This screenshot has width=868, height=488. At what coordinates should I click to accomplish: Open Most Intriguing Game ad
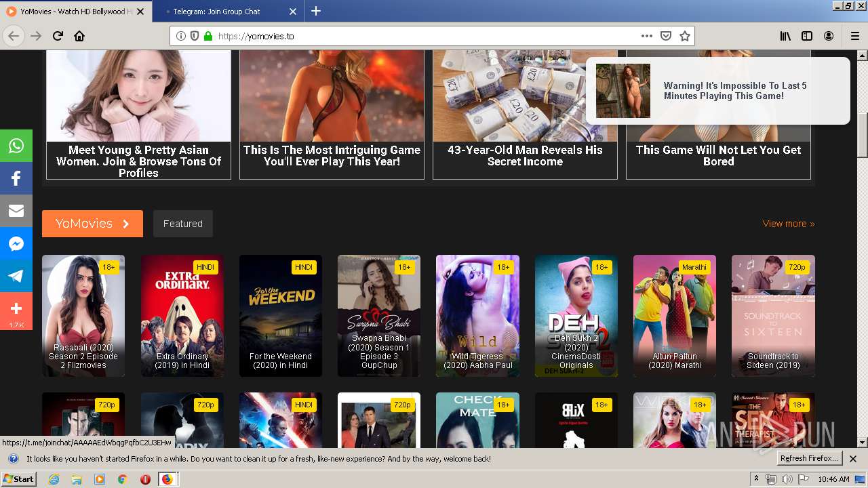tap(332, 115)
